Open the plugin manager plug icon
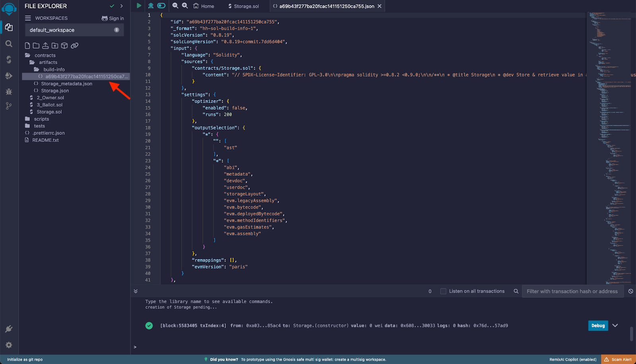Screen dimensions: 636x364 (9, 329)
